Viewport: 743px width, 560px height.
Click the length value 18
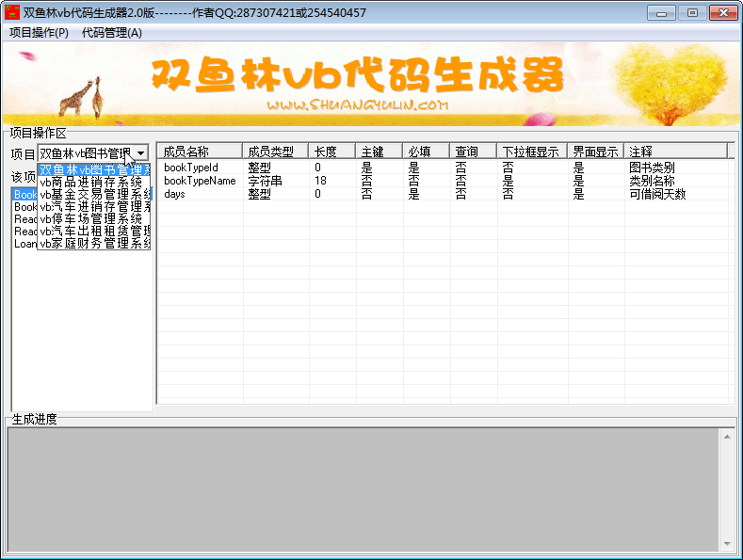tap(320, 181)
